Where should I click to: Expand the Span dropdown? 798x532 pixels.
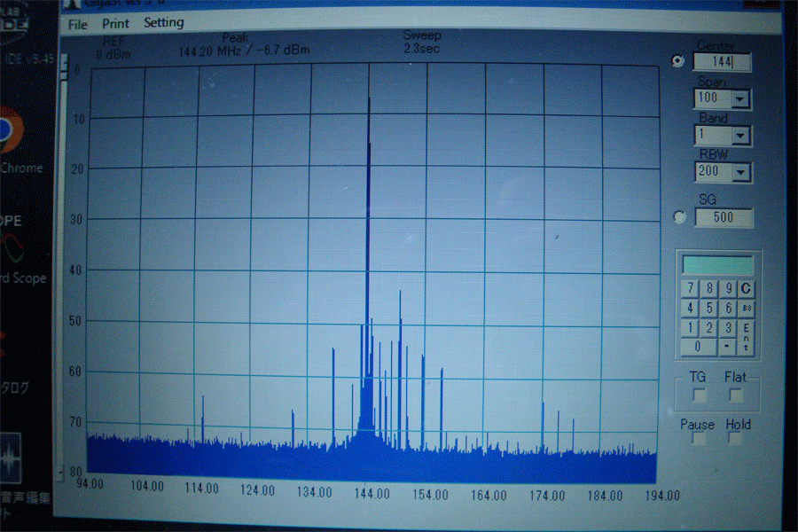pos(740,98)
